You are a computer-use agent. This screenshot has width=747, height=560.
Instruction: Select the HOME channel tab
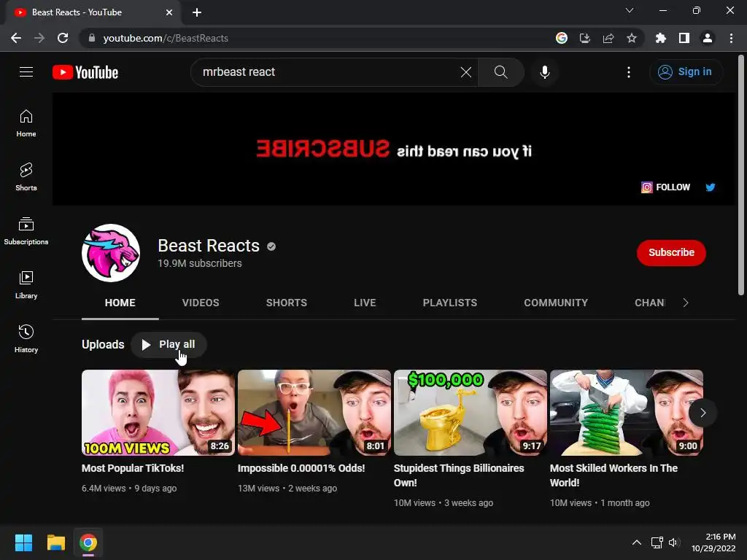[x=120, y=303]
